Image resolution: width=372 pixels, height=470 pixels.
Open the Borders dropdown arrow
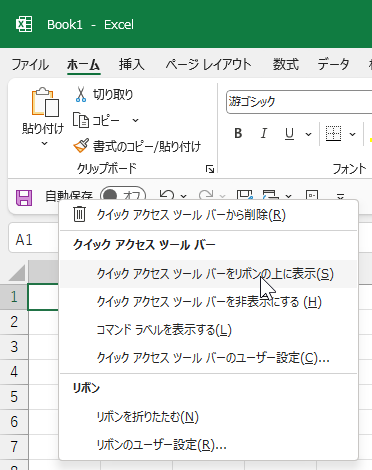pos(352,134)
